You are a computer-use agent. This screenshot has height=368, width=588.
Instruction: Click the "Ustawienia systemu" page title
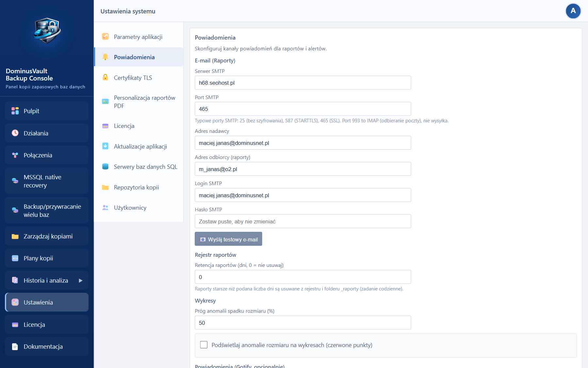(128, 11)
